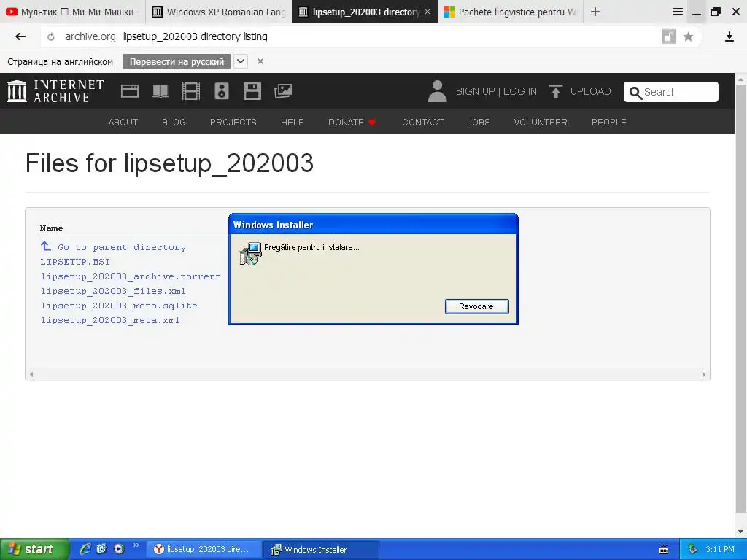Screen dimensions: 747x560
Task: Bookmark the page with the star icon
Action: (x=688, y=36)
